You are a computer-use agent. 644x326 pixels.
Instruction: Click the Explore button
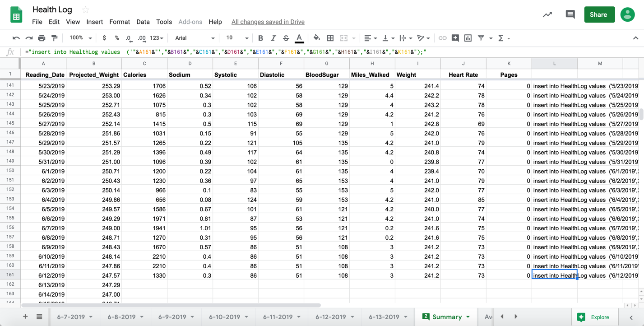(594, 317)
